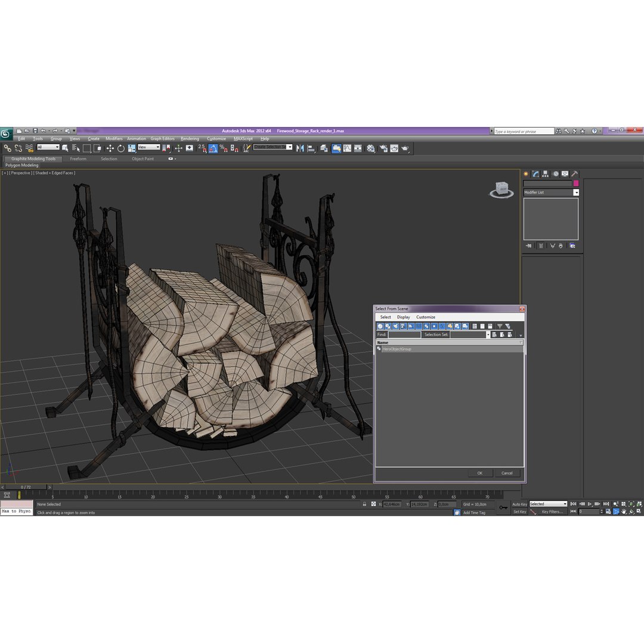Open the Mirror tool
Viewport: 644px width, 644px height.
tap(300, 148)
